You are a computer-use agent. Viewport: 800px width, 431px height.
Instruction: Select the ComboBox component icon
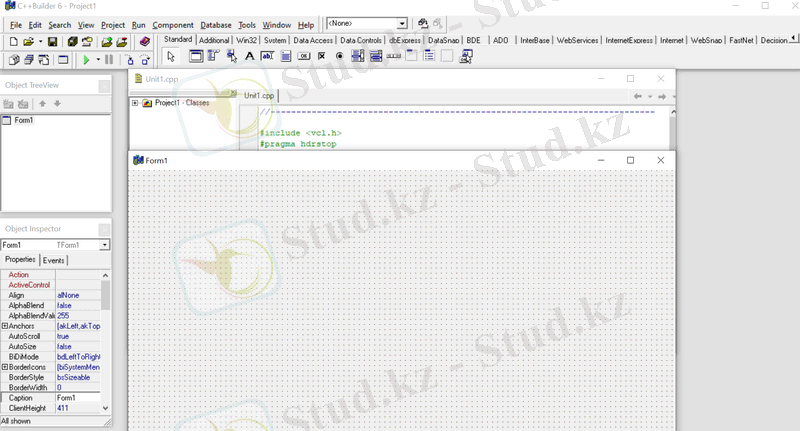click(x=376, y=56)
